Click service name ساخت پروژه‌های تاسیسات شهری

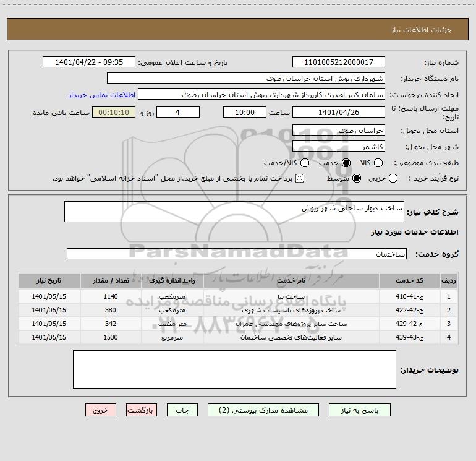pyautogui.click(x=291, y=310)
